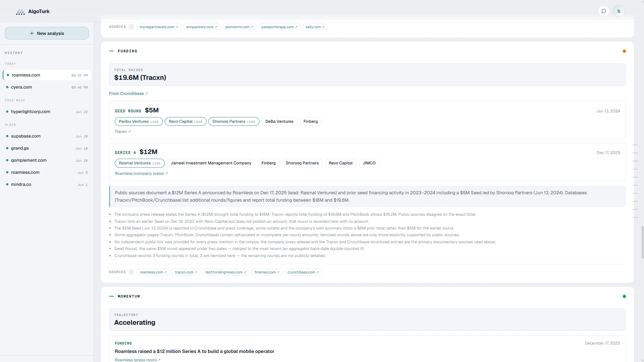The width and height of the screenshot is (644, 362).
Task: Click the Accelerating trajectory value
Action: pyautogui.click(x=135, y=322)
